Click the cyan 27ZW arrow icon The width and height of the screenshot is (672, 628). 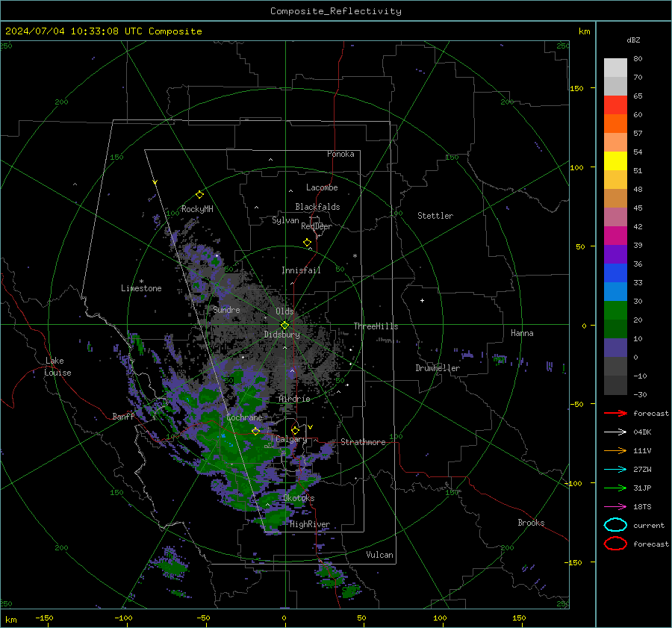click(x=615, y=470)
